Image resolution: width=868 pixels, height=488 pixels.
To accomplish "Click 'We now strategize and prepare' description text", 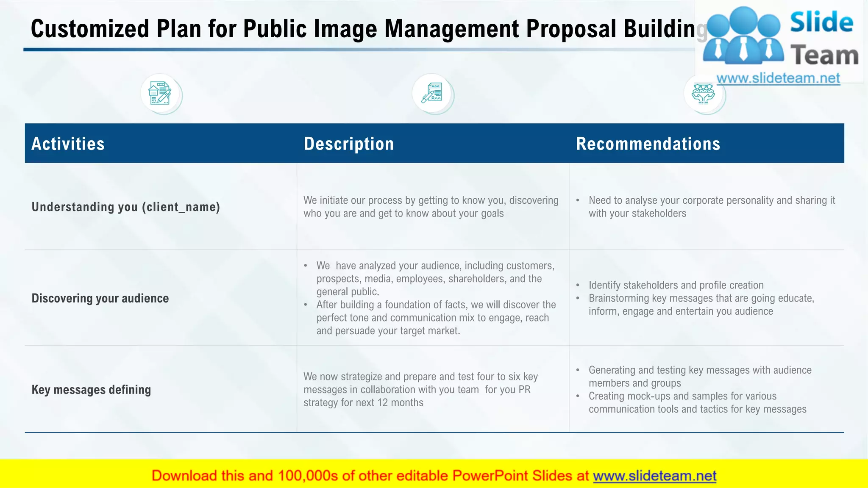I will (420, 390).
